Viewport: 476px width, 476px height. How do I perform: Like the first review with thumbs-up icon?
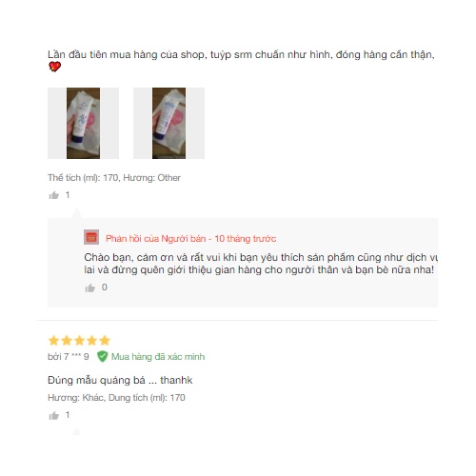point(54,195)
